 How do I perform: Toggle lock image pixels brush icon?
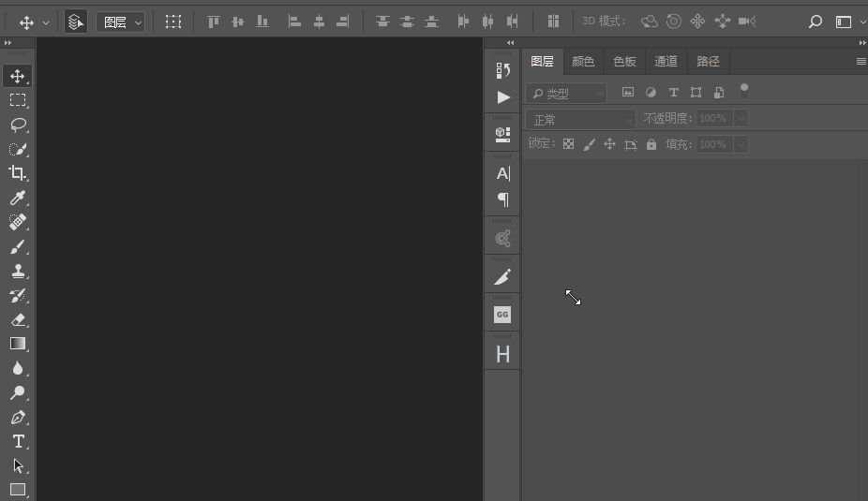[589, 144]
